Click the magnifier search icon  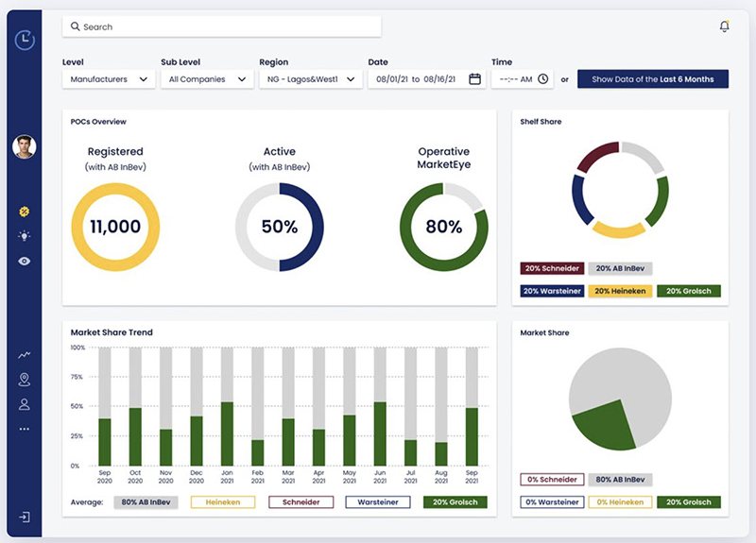coord(76,26)
